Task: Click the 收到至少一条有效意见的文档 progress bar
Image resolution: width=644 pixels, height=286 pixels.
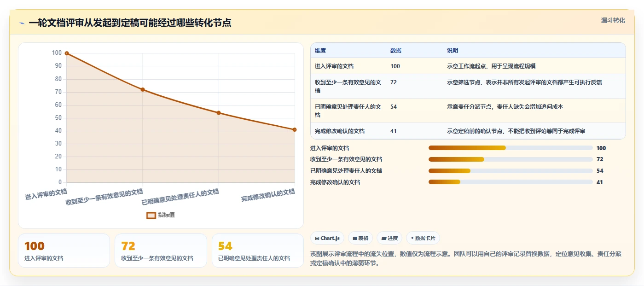Action: click(x=511, y=159)
